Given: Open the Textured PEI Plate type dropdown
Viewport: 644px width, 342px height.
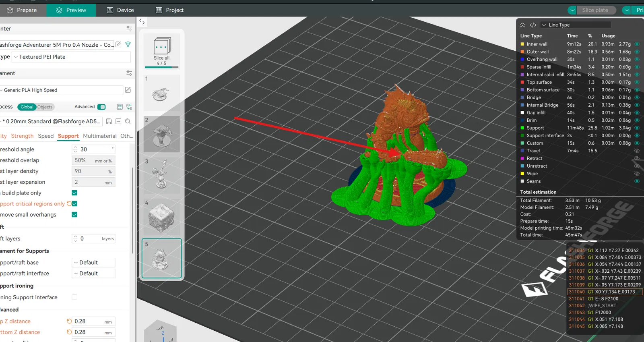Looking at the screenshot, I should click(71, 57).
